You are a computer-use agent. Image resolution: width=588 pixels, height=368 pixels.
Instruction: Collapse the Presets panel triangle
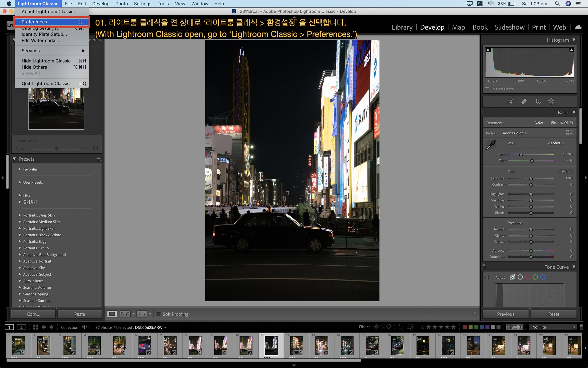coord(14,159)
